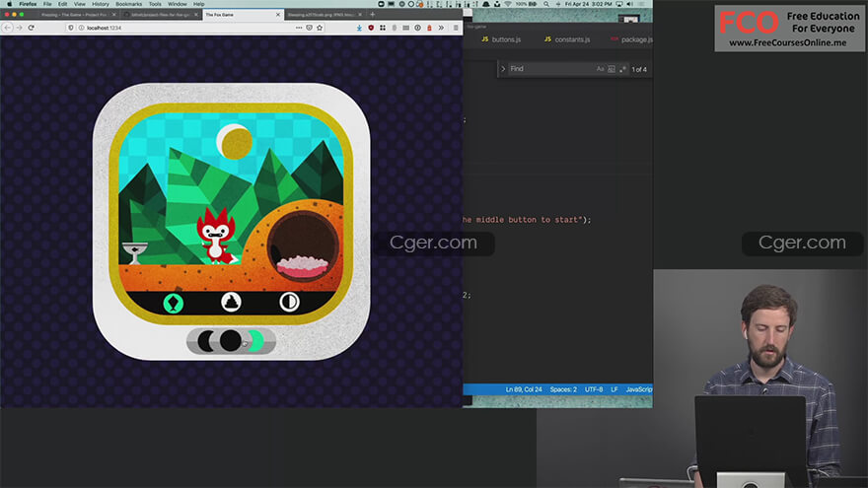Open the page actions ellipsis menu

click(x=299, y=28)
